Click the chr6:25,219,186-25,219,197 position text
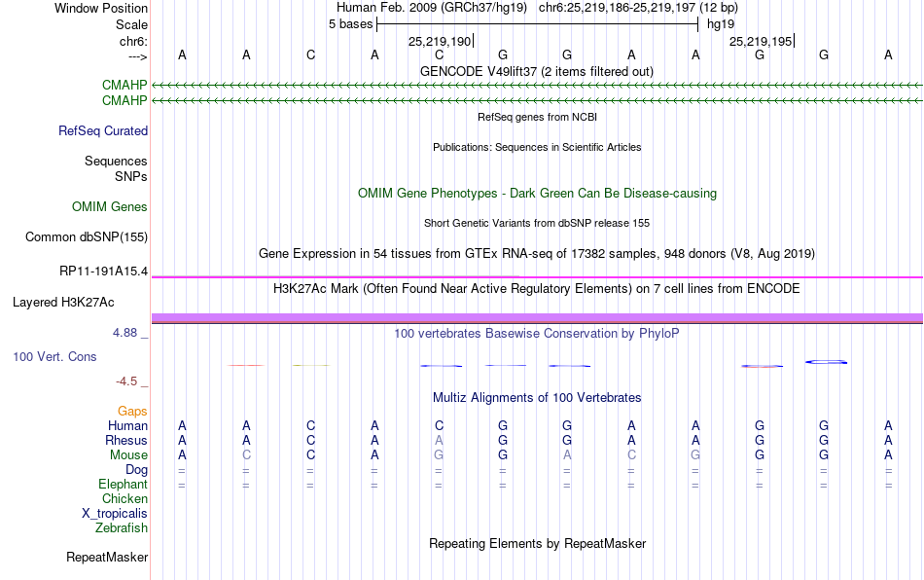 pos(638,8)
